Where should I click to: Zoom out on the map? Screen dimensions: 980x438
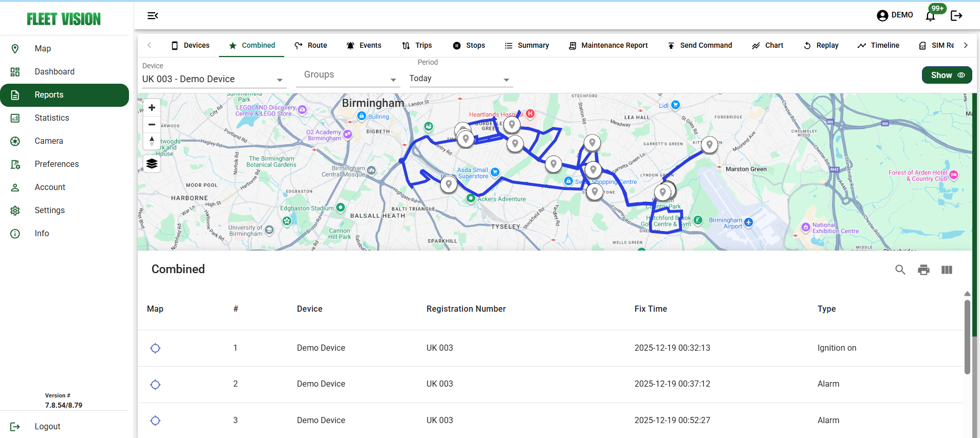pos(152,125)
